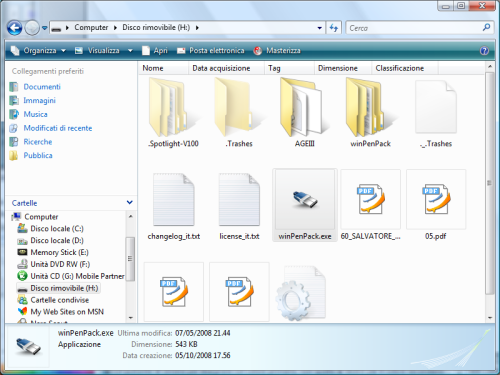Click the magnifier search icon

pyautogui.click(x=486, y=27)
